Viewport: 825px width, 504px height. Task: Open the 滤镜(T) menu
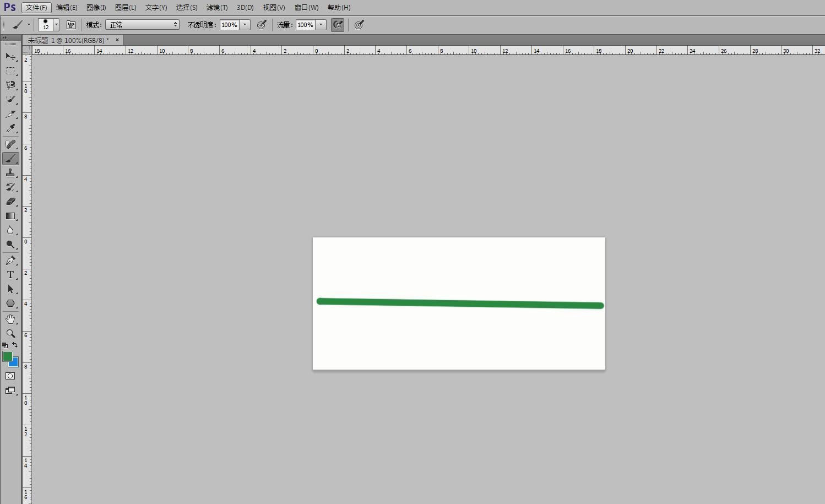click(x=216, y=8)
